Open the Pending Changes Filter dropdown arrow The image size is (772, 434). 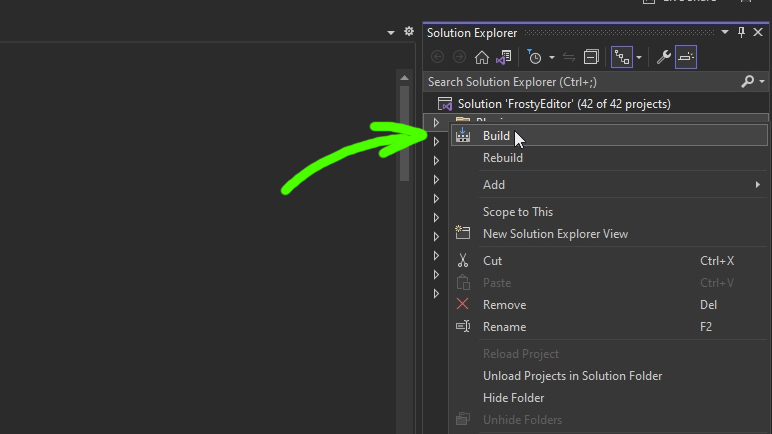click(x=551, y=58)
